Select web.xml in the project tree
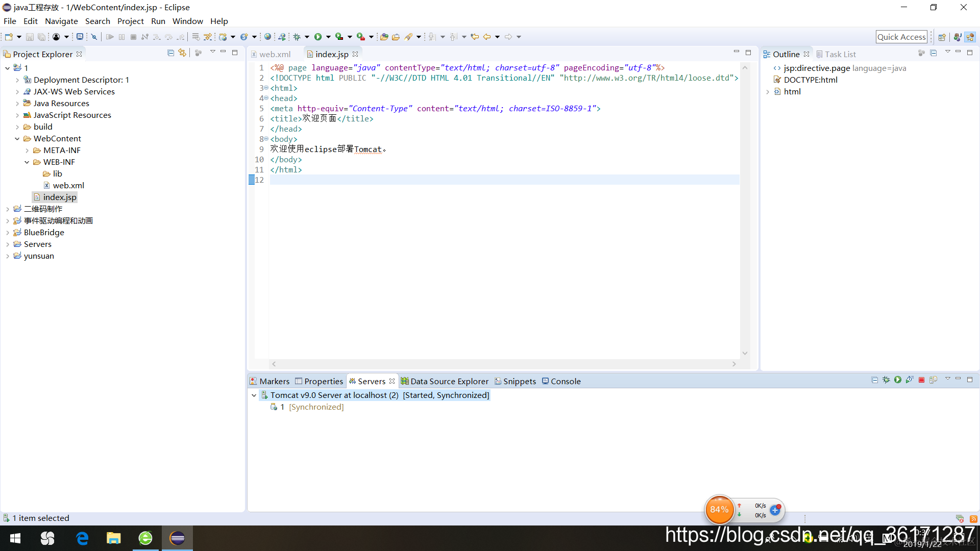Screen dimensions: 980x551 click(68, 186)
